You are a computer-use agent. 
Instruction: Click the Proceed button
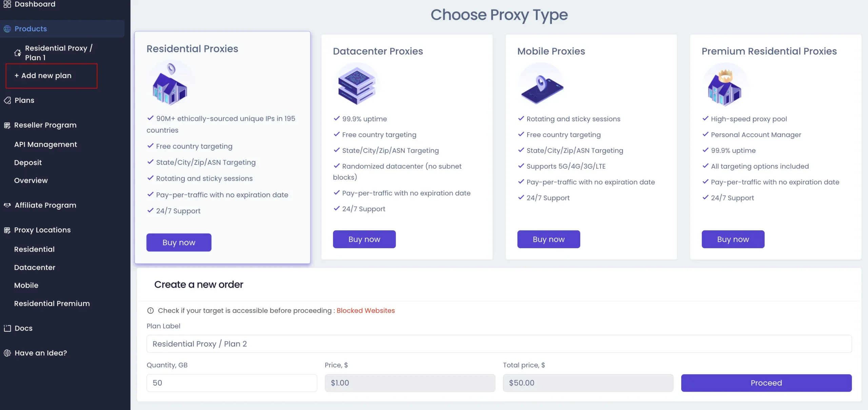coord(766,383)
